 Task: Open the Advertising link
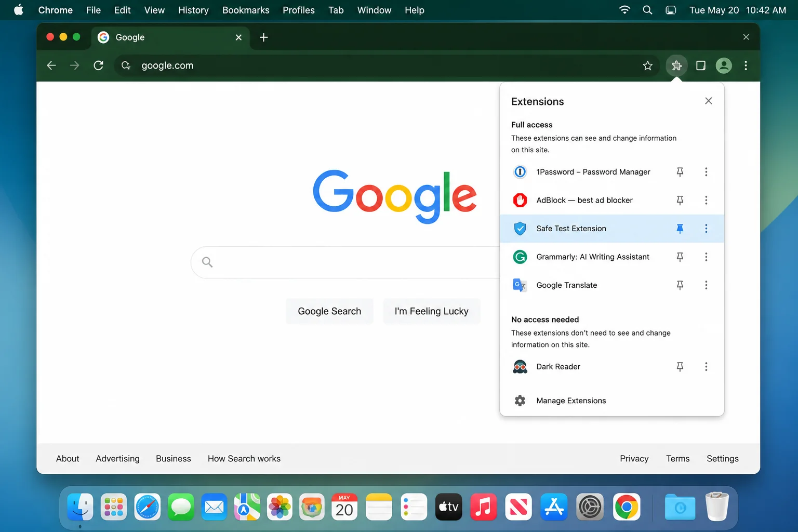click(117, 459)
